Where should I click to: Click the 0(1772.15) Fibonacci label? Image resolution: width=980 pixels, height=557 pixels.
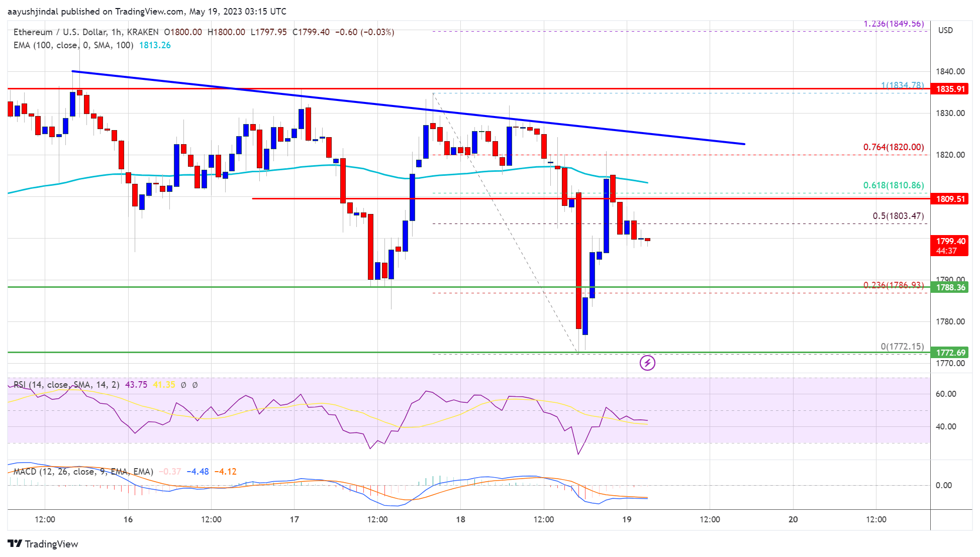pyautogui.click(x=902, y=347)
